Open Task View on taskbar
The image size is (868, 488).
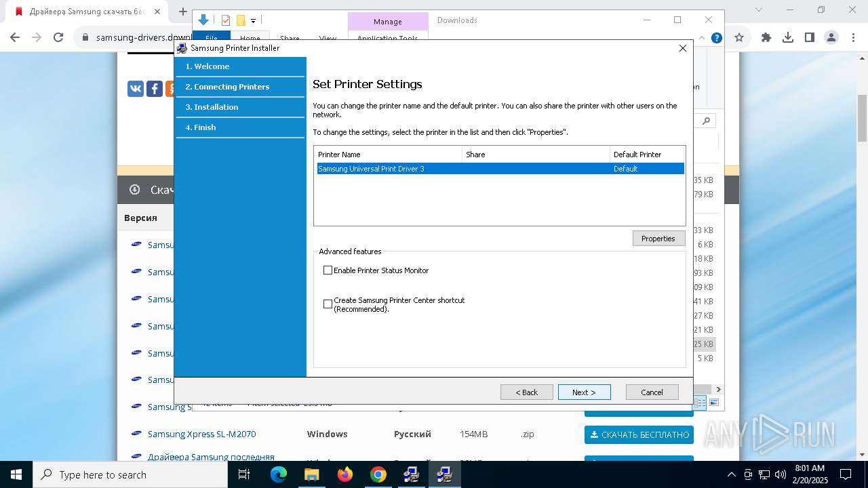coord(244,474)
